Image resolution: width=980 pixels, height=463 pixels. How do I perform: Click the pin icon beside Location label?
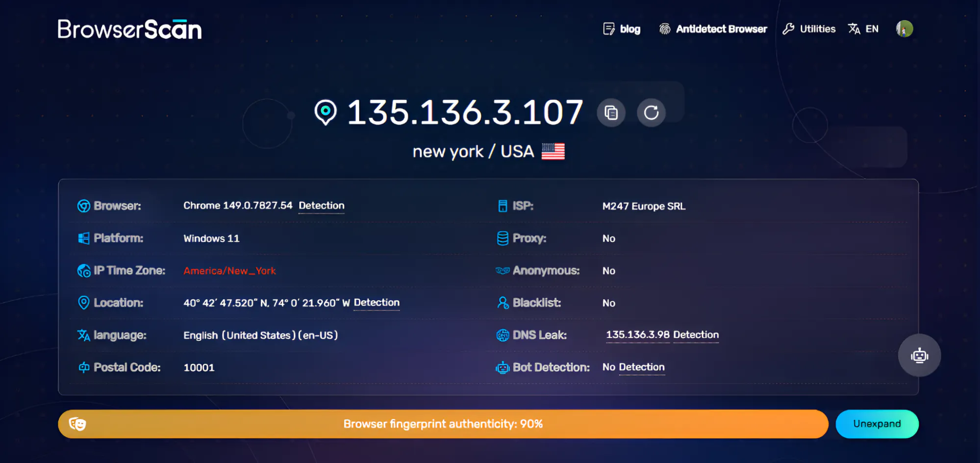84,303
